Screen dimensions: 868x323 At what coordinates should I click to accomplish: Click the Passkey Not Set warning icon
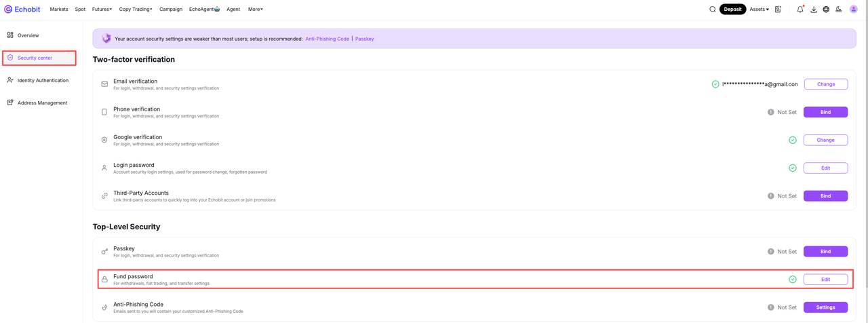771,252
